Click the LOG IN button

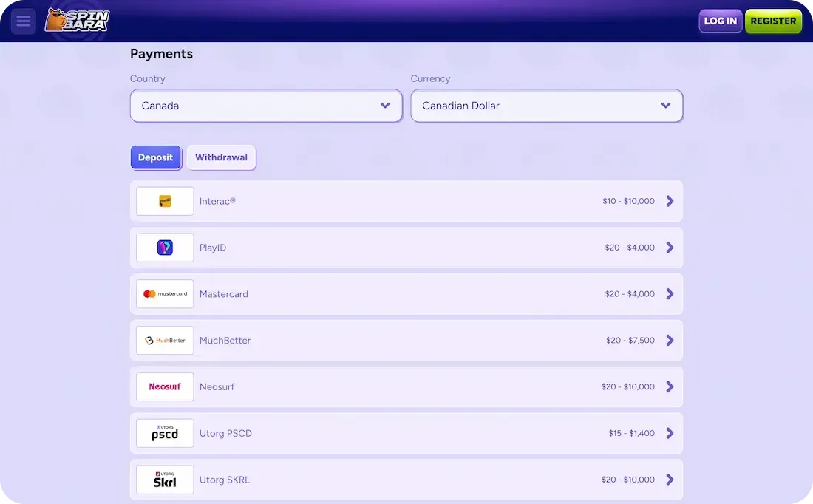(x=720, y=21)
